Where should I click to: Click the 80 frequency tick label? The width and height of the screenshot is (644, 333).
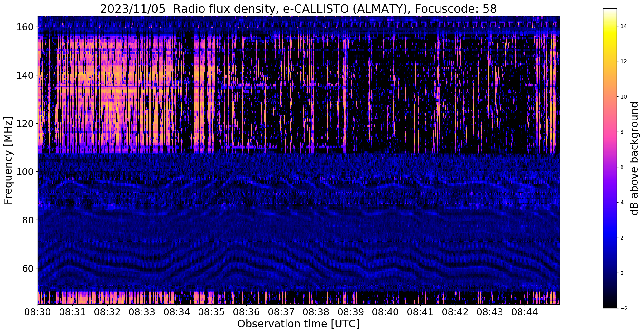[x=28, y=220]
